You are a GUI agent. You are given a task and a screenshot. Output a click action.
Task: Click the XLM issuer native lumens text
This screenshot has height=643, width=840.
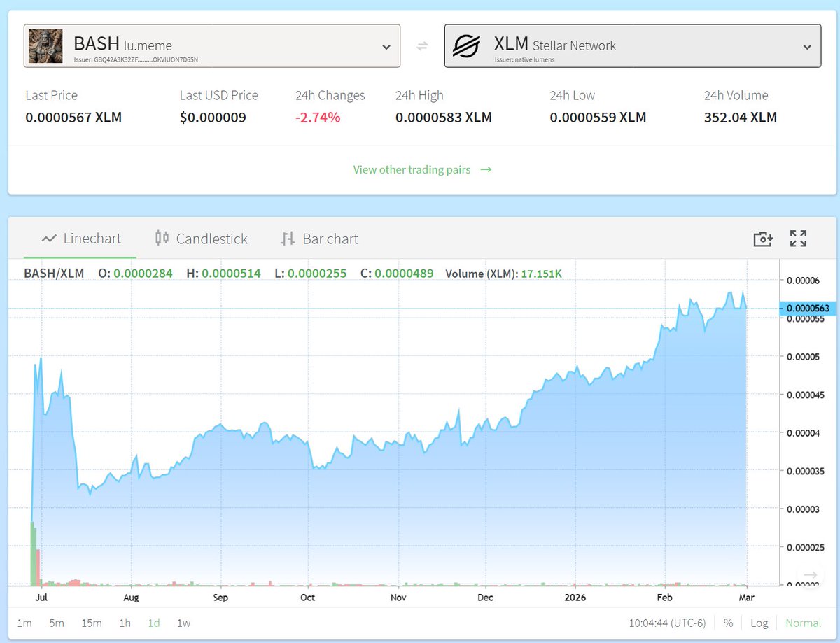[524, 59]
